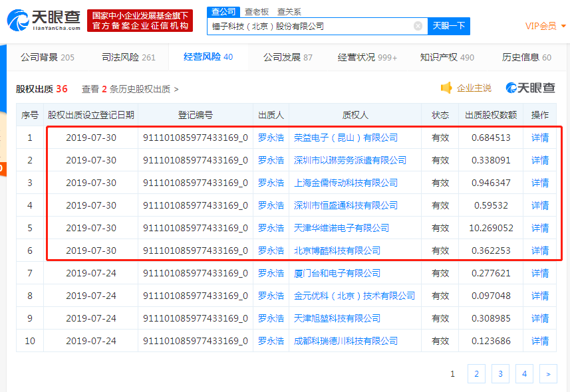Open pledgee 天津华维诺电子有限公司

[341, 228]
